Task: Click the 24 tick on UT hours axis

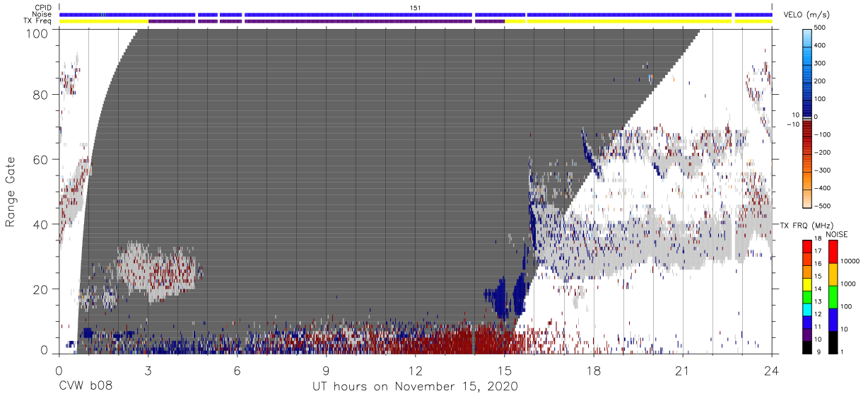Action: [771, 369]
